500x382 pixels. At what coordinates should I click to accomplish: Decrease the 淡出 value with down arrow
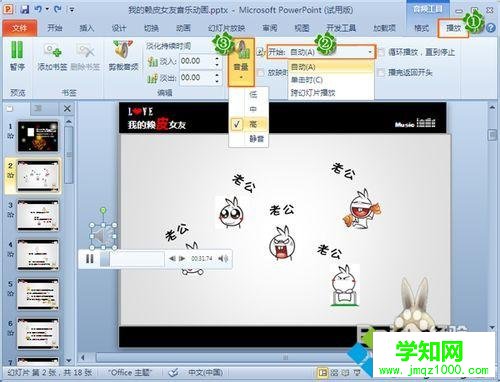217,81
